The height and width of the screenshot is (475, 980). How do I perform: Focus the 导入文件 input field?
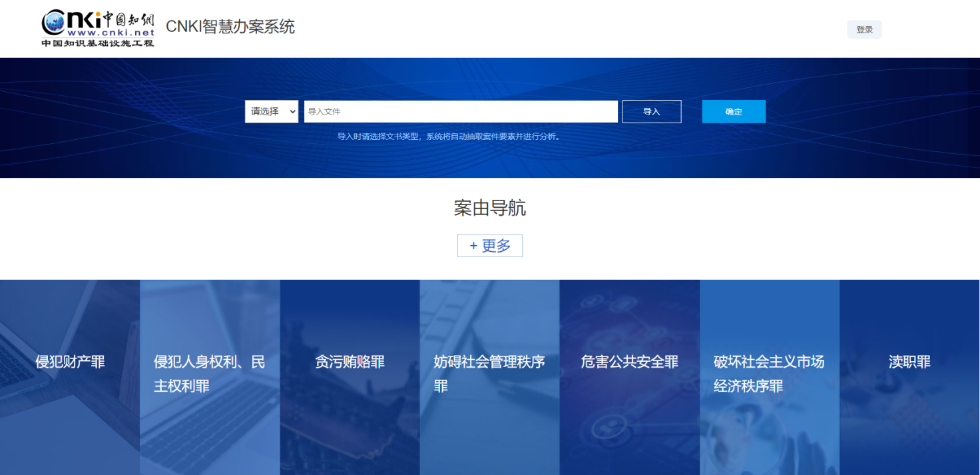[x=461, y=112]
